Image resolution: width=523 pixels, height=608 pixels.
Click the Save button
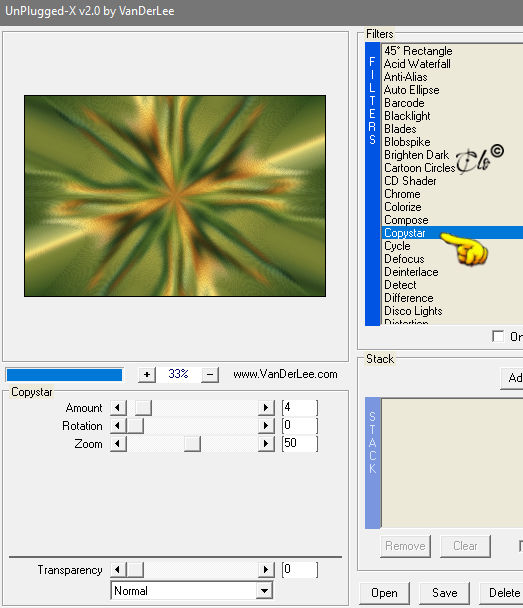(444, 593)
